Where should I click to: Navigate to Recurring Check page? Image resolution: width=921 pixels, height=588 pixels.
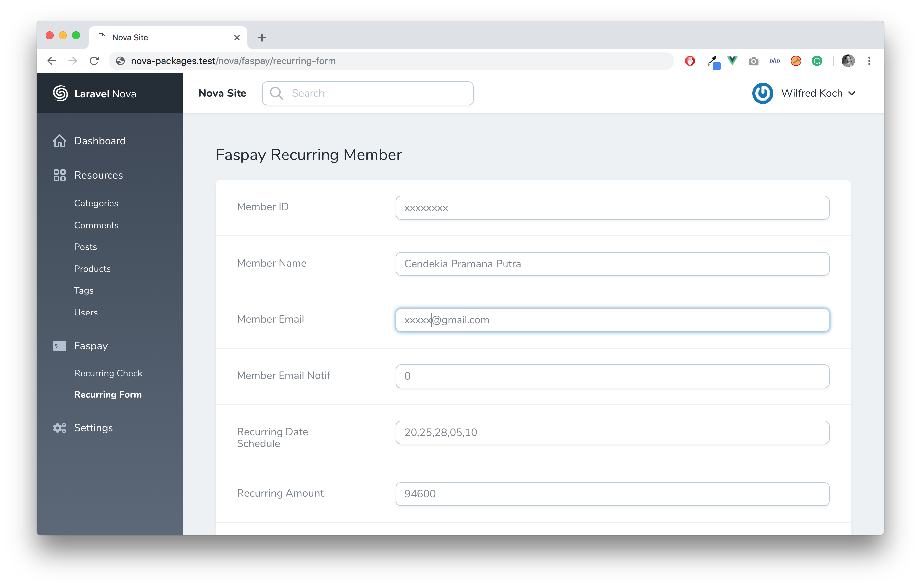click(109, 372)
